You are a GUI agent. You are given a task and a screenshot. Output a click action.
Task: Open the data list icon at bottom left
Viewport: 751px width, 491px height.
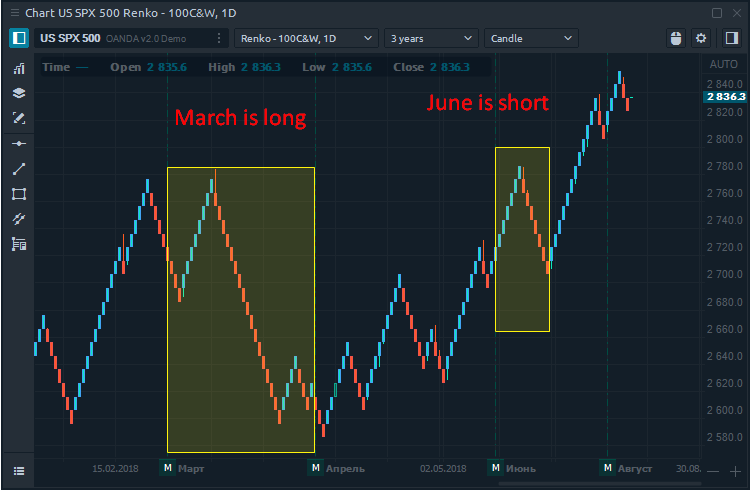click(x=19, y=469)
